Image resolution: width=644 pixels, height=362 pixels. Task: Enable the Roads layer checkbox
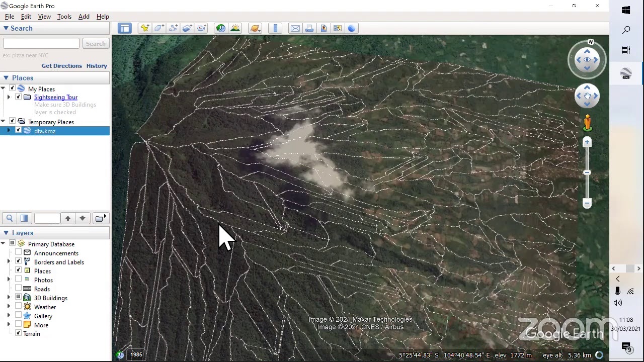[x=18, y=289]
